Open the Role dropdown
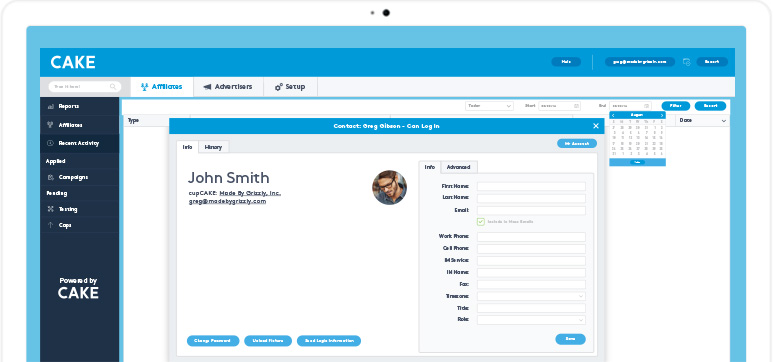The height and width of the screenshot is (362, 773). (x=531, y=320)
